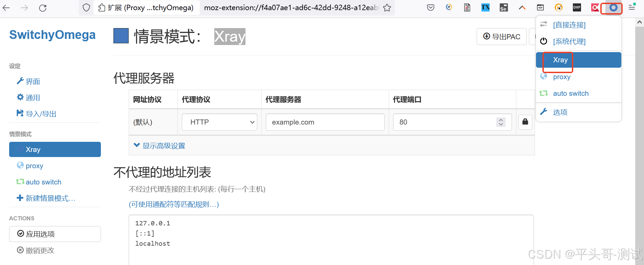Choose system proxy in popup
The width and height of the screenshot is (644, 265).
(x=579, y=41)
